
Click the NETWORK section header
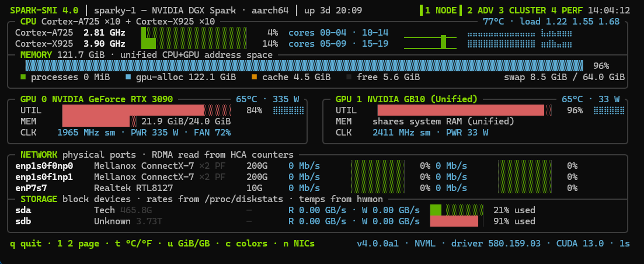39,155
